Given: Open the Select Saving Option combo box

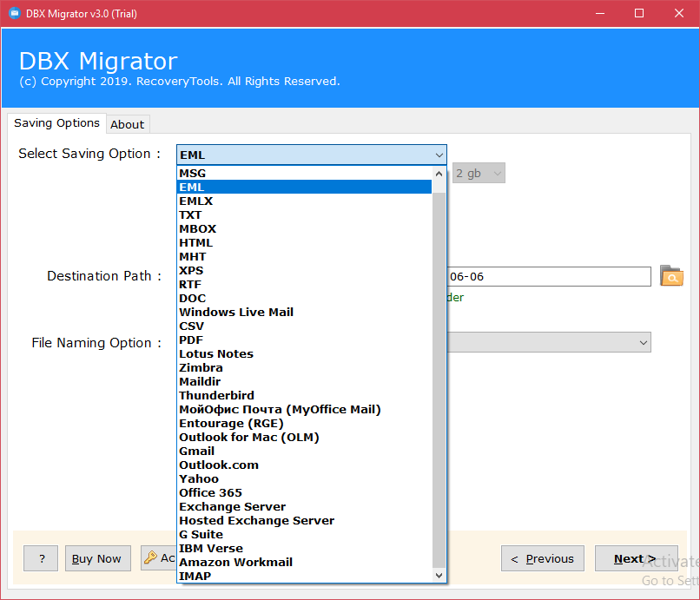Looking at the screenshot, I should coord(312,155).
